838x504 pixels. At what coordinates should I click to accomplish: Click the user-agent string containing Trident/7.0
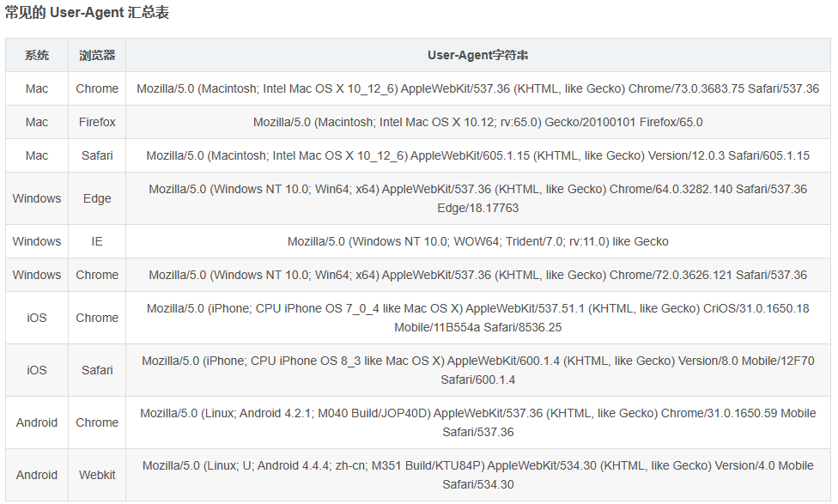[477, 241]
